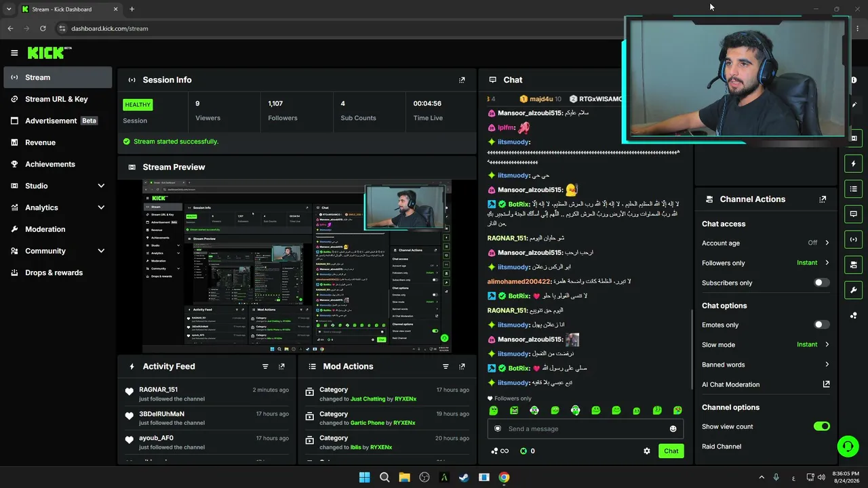Click ayoub_AF0 in the Activity Feed
Image resolution: width=868 pixels, height=488 pixels.
click(x=156, y=438)
